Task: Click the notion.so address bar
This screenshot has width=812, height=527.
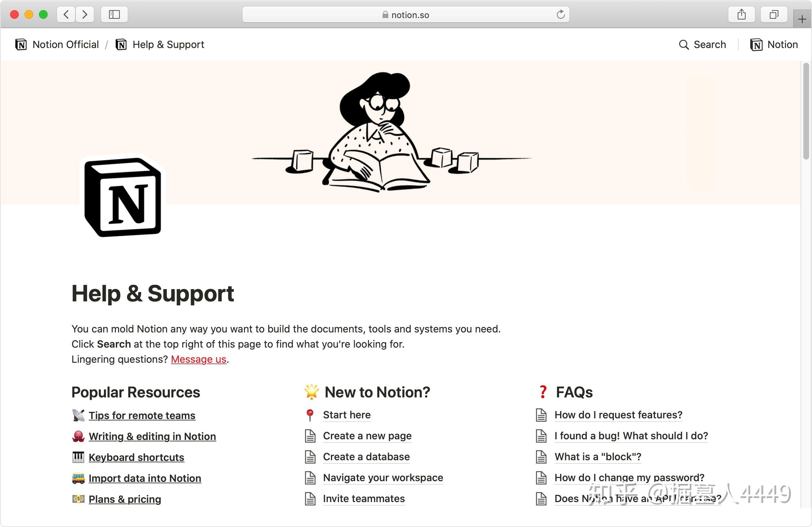Action: pyautogui.click(x=406, y=14)
